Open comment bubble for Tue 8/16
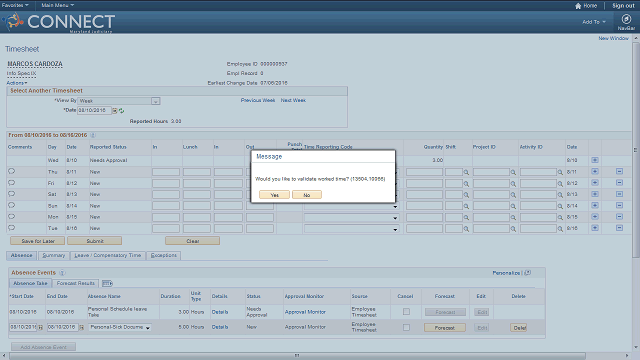Viewport: 640px width, 360px height. (11, 228)
